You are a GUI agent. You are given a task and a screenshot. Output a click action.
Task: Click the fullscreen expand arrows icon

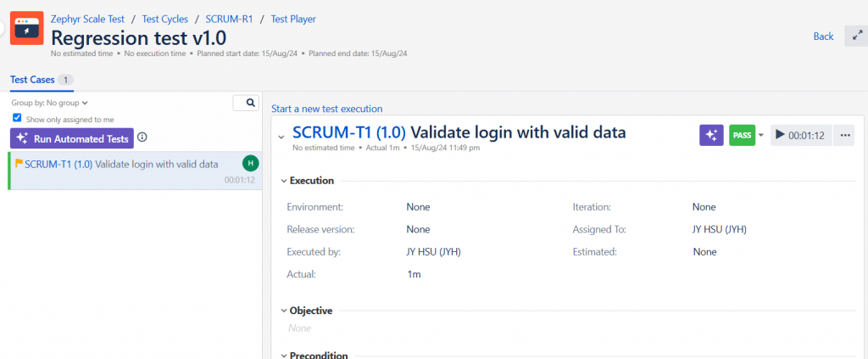point(857,36)
